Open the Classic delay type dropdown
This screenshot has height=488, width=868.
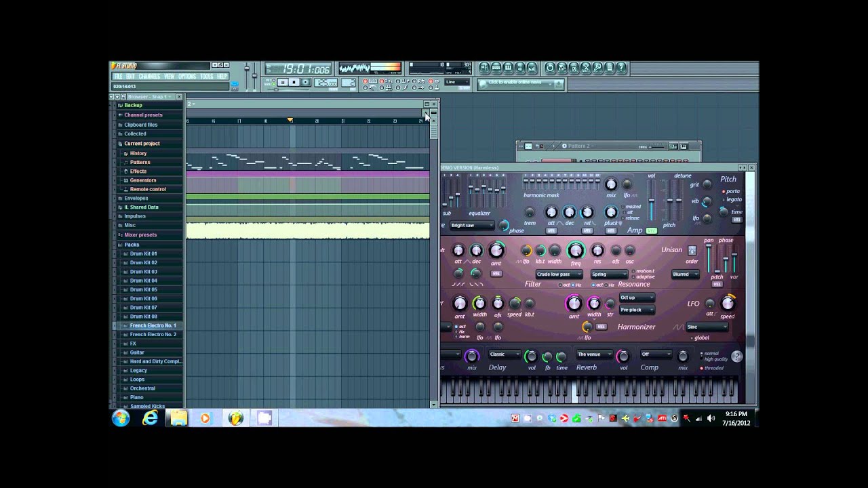[505, 354]
